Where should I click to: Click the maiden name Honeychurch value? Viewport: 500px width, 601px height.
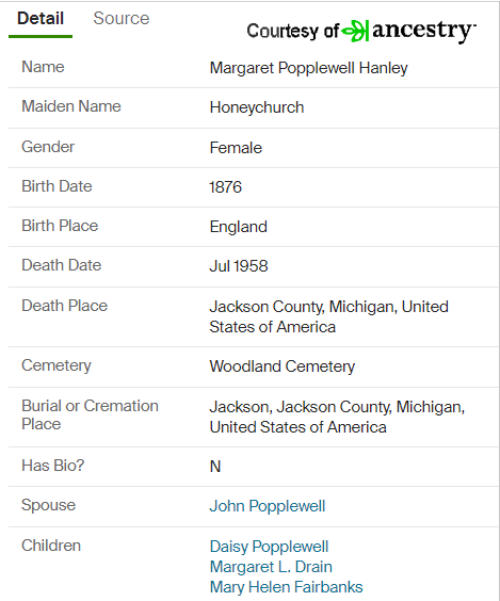(257, 107)
